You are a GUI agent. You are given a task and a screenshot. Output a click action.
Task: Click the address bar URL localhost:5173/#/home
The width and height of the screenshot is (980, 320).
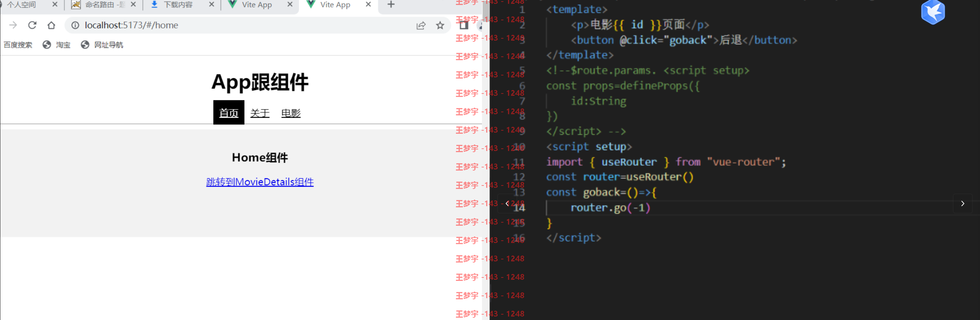pyautogui.click(x=131, y=25)
